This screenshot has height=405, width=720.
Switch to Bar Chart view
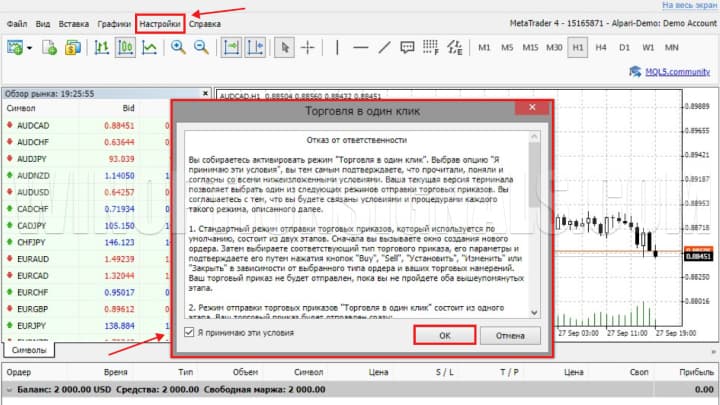click(101, 47)
